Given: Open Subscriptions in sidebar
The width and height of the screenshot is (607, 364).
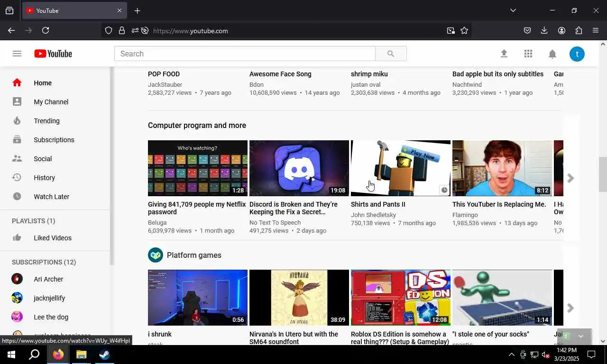Looking at the screenshot, I should 55,140.
